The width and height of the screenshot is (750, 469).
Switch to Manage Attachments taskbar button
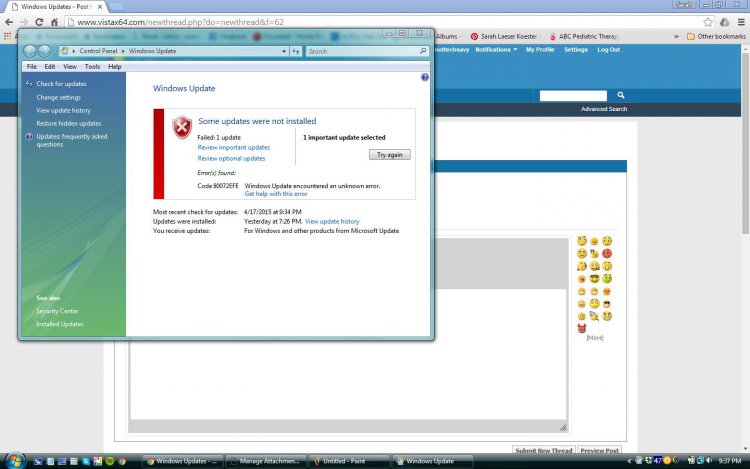(266, 461)
